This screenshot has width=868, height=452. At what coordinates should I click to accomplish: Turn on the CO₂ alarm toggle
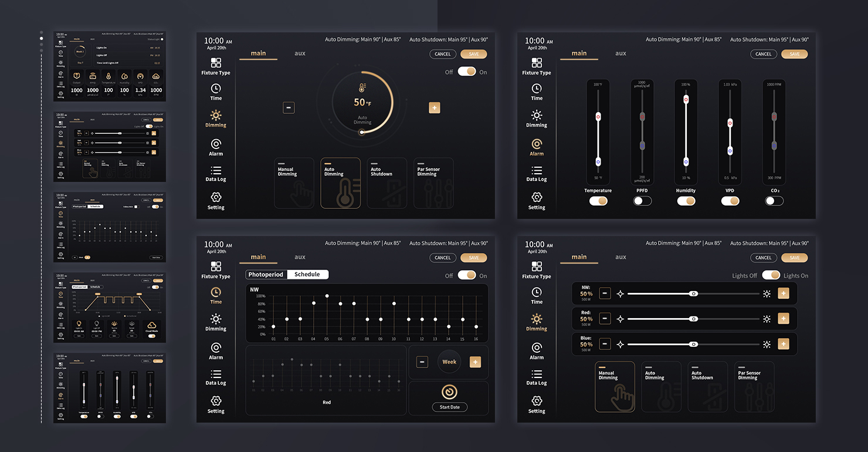774,201
